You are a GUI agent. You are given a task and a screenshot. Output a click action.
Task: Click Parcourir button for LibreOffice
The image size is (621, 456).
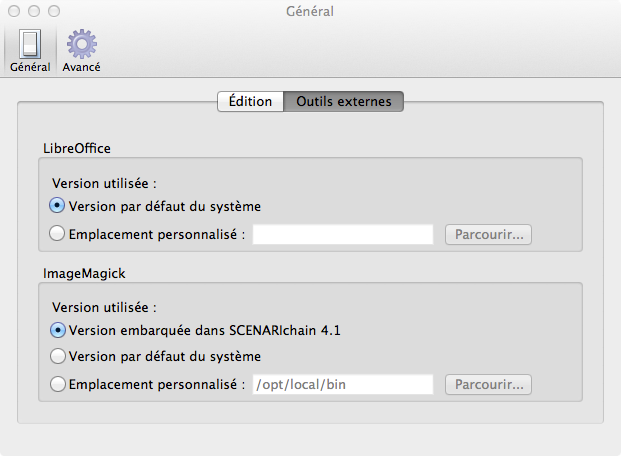click(x=488, y=235)
